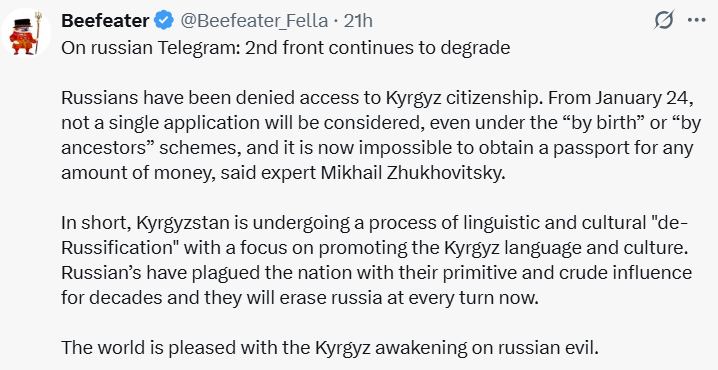Viewport: 718px width, 370px height.
Task: Open the Beefeater guard avatar picture
Action: point(26,34)
